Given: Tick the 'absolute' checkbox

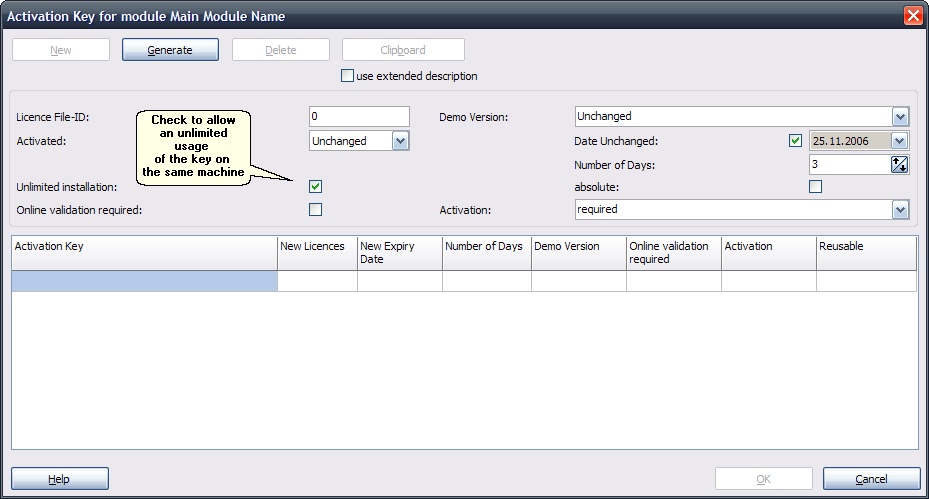Looking at the screenshot, I should point(816,187).
